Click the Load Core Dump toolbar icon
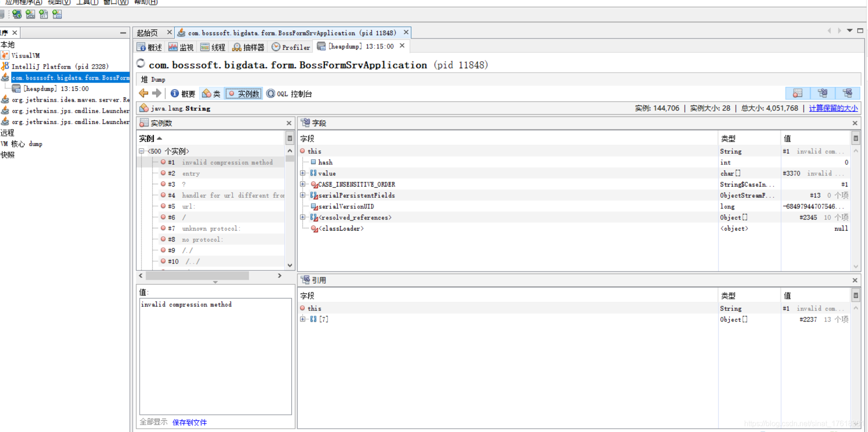 pos(44,14)
